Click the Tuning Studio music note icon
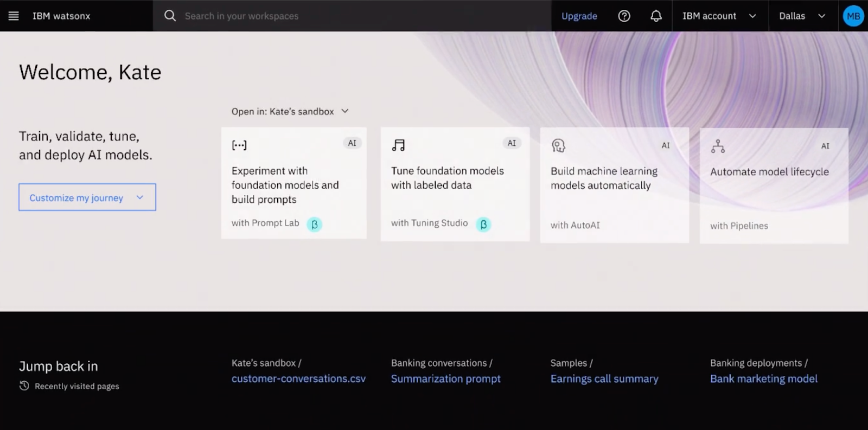This screenshot has width=868, height=430. coord(398,145)
